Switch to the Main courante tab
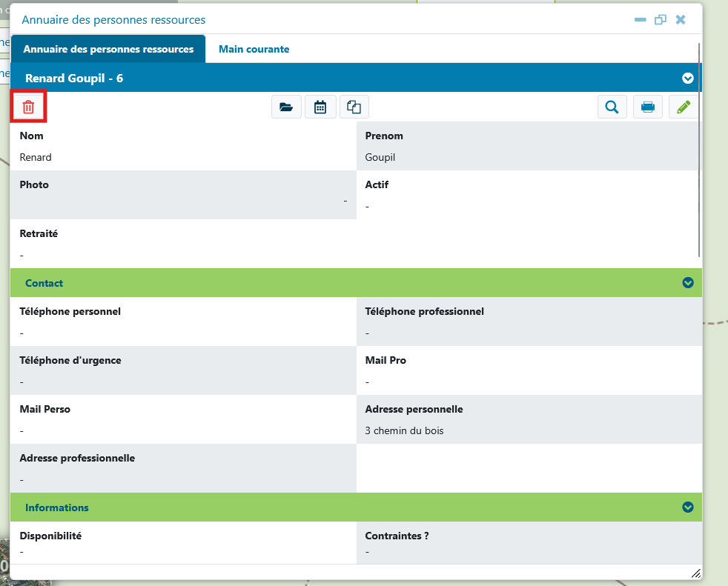 [x=254, y=49]
